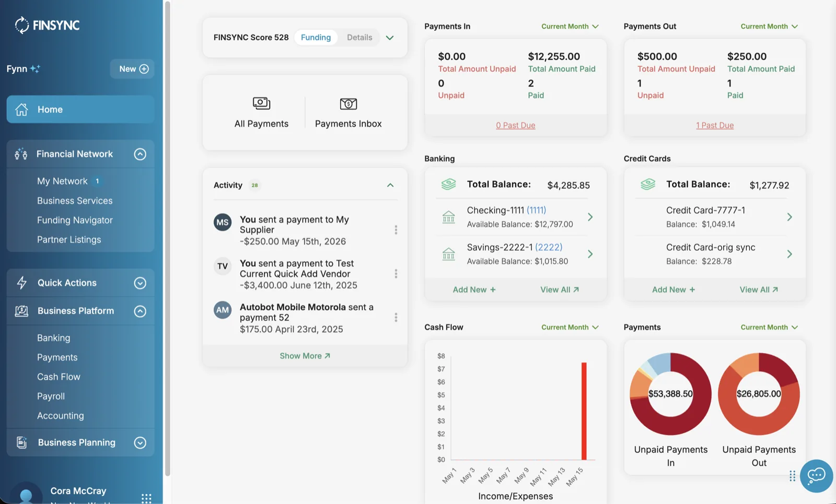Open Credit Card-orig sync details chevron
Image resolution: width=836 pixels, height=504 pixels.
click(x=789, y=254)
